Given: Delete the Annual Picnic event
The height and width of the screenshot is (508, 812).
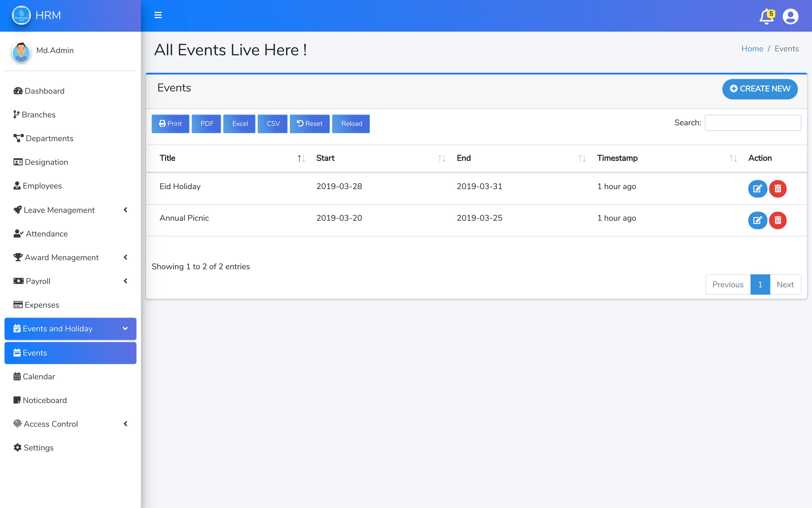Looking at the screenshot, I should pyautogui.click(x=778, y=220).
